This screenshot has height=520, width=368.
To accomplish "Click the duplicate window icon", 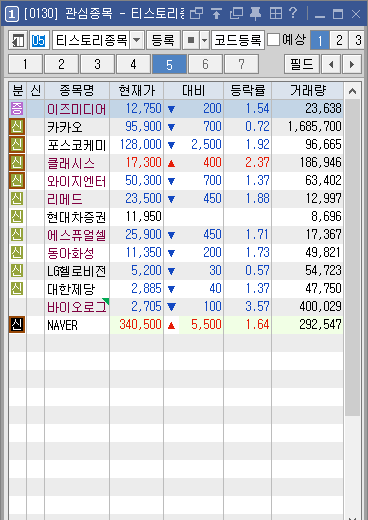I will click(x=236, y=14).
